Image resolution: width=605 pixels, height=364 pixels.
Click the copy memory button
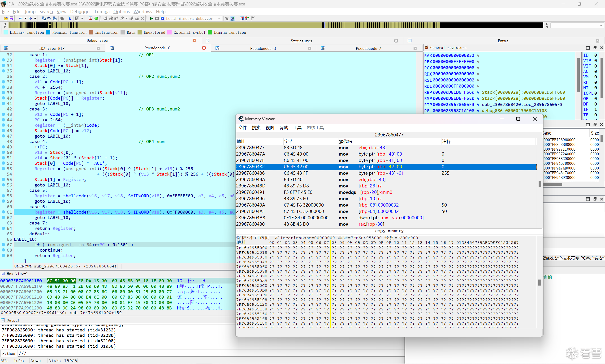pyautogui.click(x=389, y=231)
